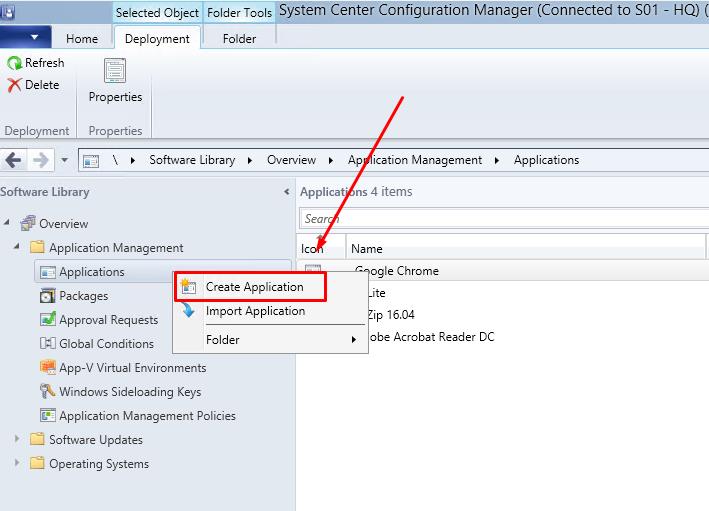The width and height of the screenshot is (709, 511).
Task: Collapse the Application Management folder
Action: 17,247
